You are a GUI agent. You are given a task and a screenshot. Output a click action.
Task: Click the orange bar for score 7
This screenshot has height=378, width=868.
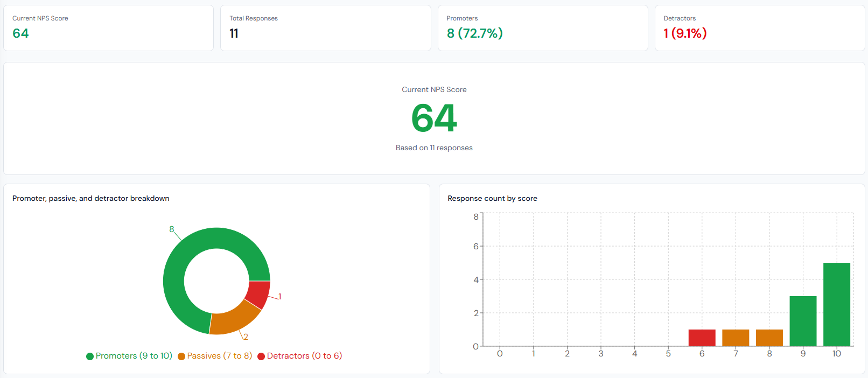coord(736,338)
